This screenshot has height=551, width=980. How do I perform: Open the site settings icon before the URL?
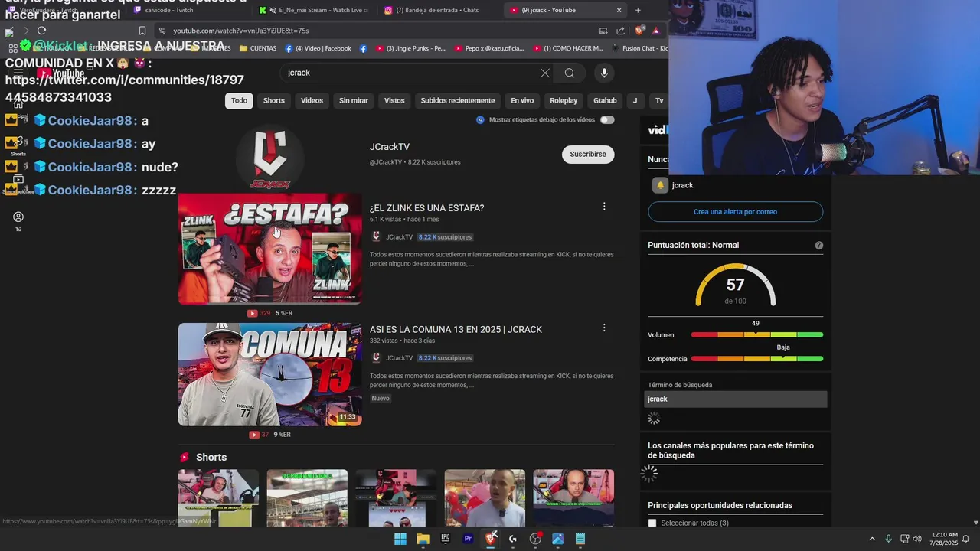[x=162, y=31]
